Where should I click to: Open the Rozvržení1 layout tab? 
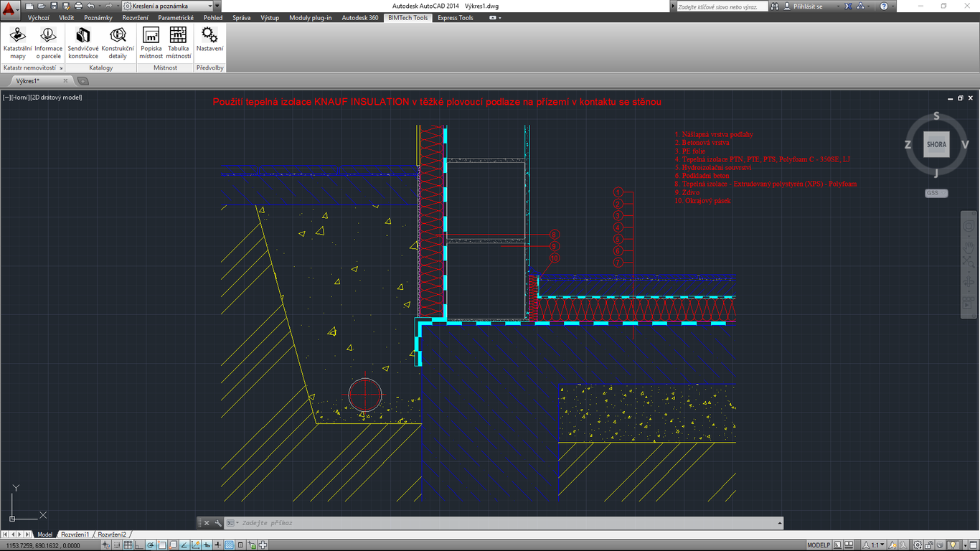point(75,534)
